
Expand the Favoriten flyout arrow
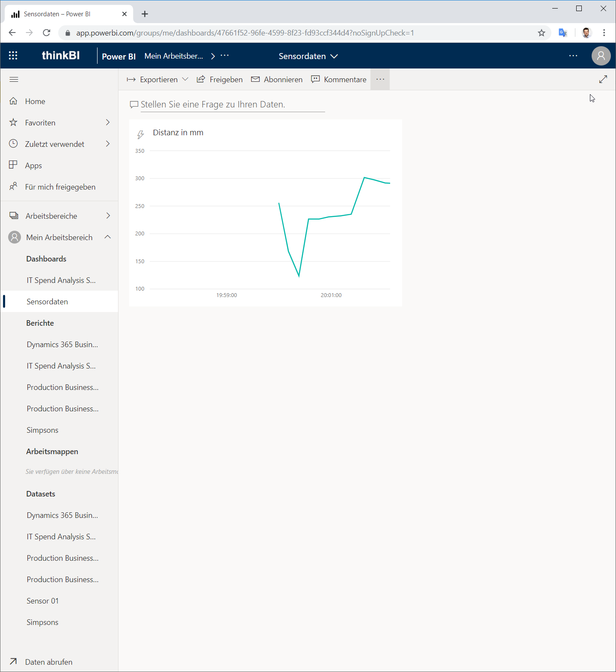[108, 122]
